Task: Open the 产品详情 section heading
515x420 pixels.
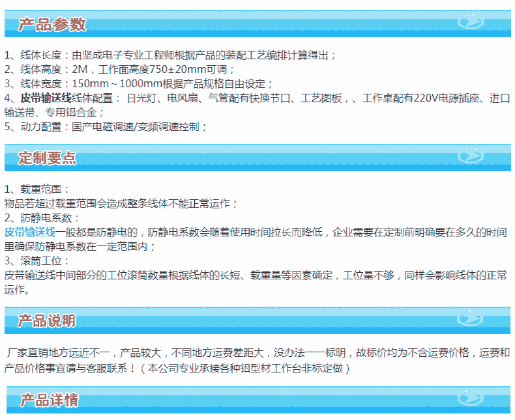Action: pyautogui.click(x=49, y=399)
